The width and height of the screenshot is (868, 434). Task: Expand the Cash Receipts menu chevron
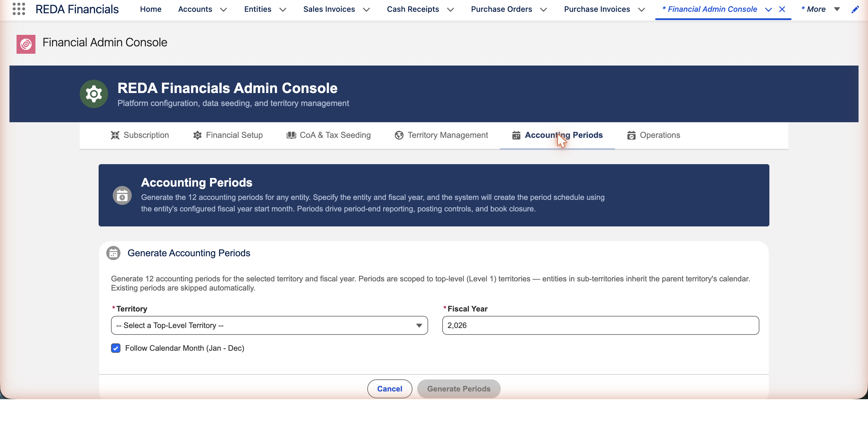point(451,10)
